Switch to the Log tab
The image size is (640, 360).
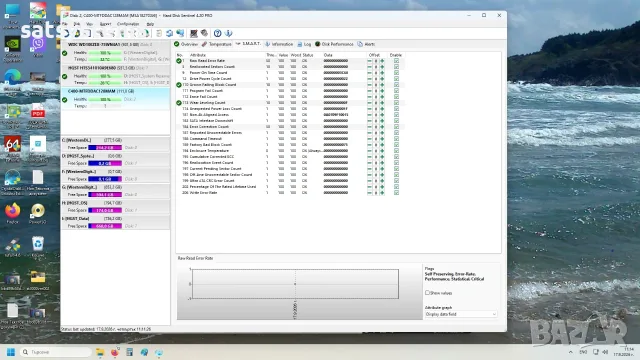[x=304, y=44]
